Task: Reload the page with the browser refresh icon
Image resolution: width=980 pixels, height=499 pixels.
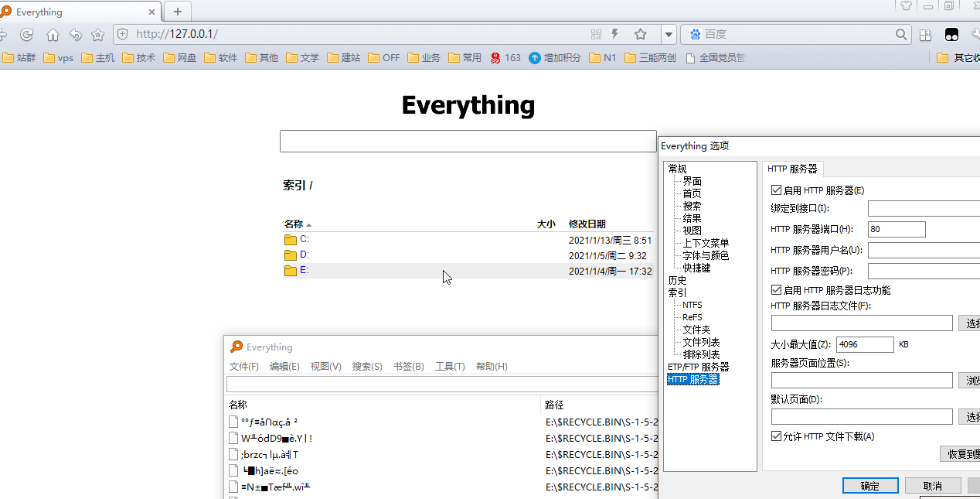Action: click(x=26, y=34)
